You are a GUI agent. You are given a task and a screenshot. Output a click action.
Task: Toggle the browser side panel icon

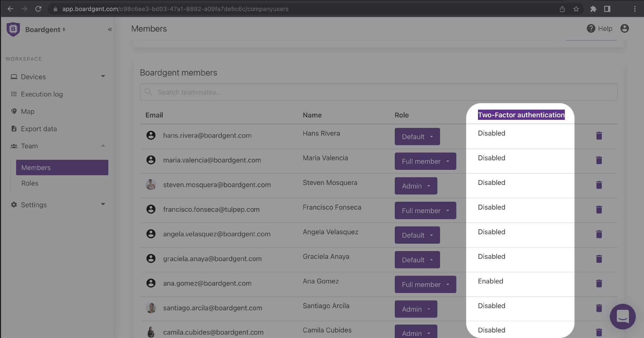tap(607, 9)
